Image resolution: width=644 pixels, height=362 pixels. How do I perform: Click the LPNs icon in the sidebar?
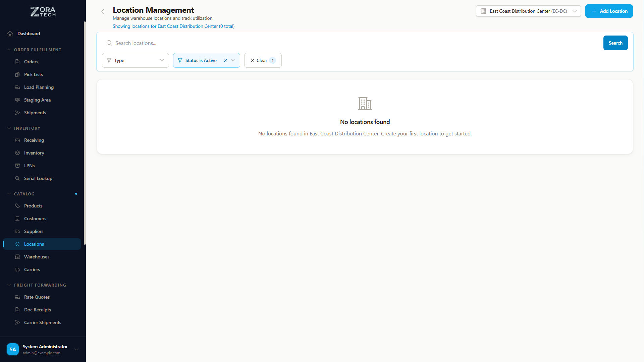point(17,166)
